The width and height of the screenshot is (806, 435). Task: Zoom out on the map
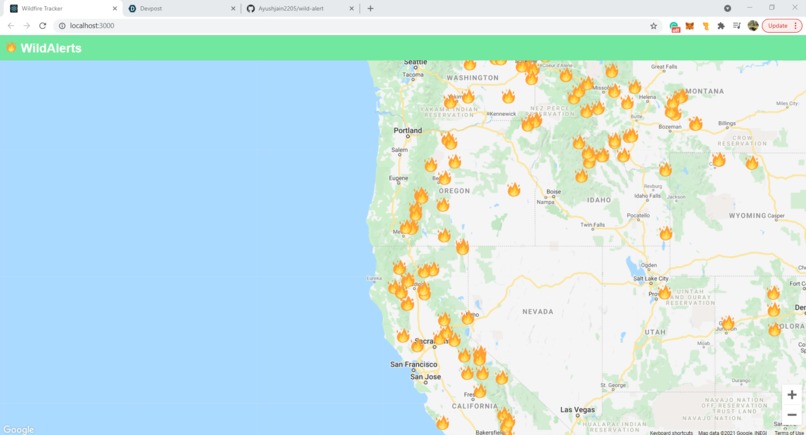point(792,414)
